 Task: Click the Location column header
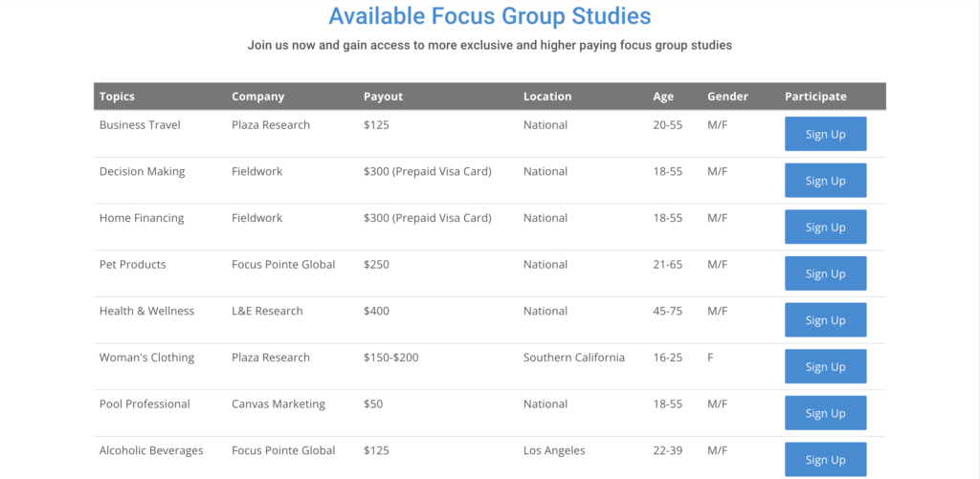(547, 97)
